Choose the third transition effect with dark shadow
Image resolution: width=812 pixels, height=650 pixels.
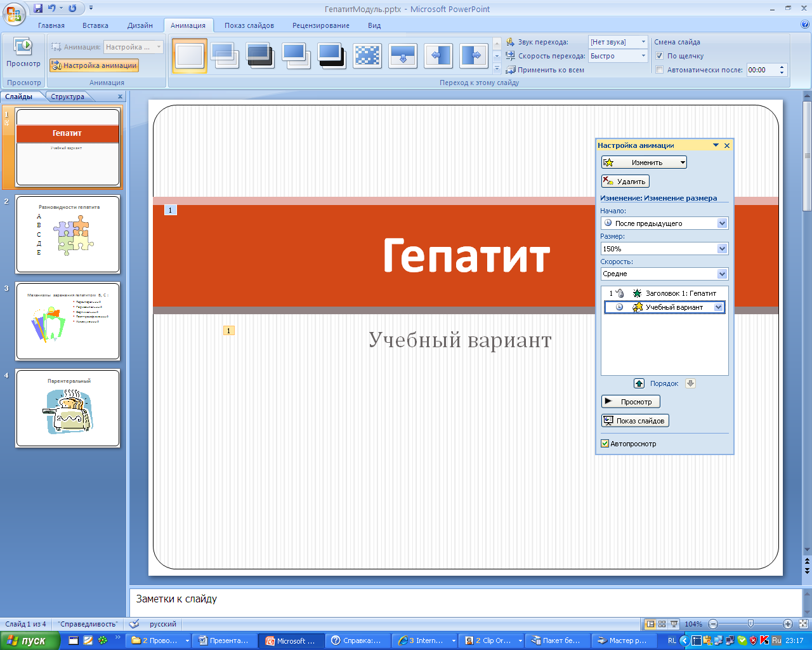260,56
